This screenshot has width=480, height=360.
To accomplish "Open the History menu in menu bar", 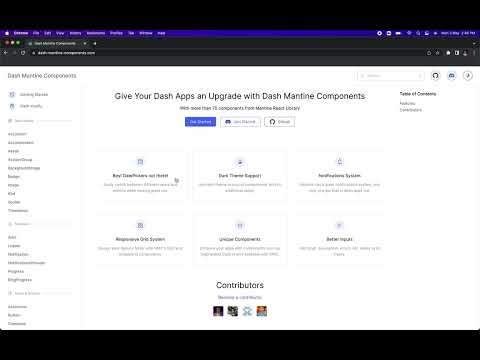I will [75, 33].
